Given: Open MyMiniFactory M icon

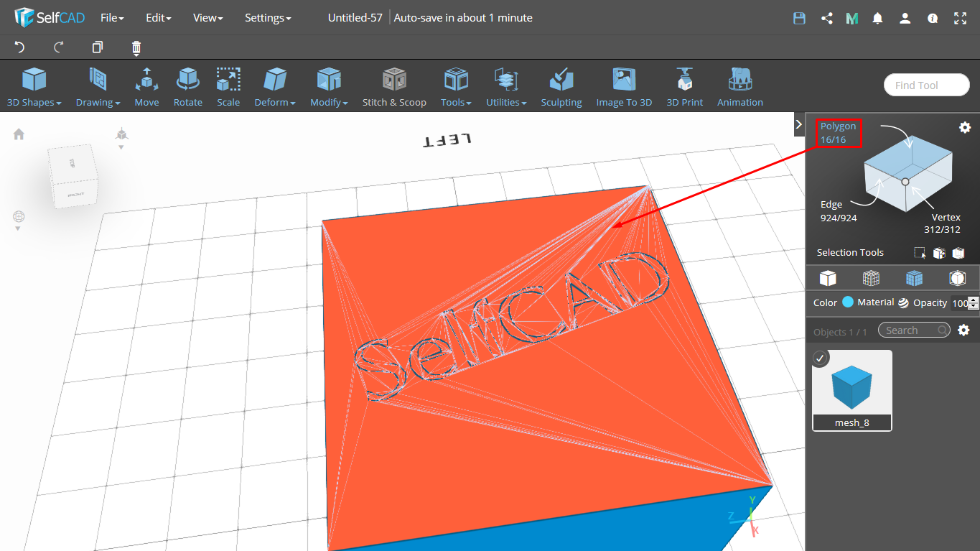Looking at the screenshot, I should pyautogui.click(x=852, y=18).
